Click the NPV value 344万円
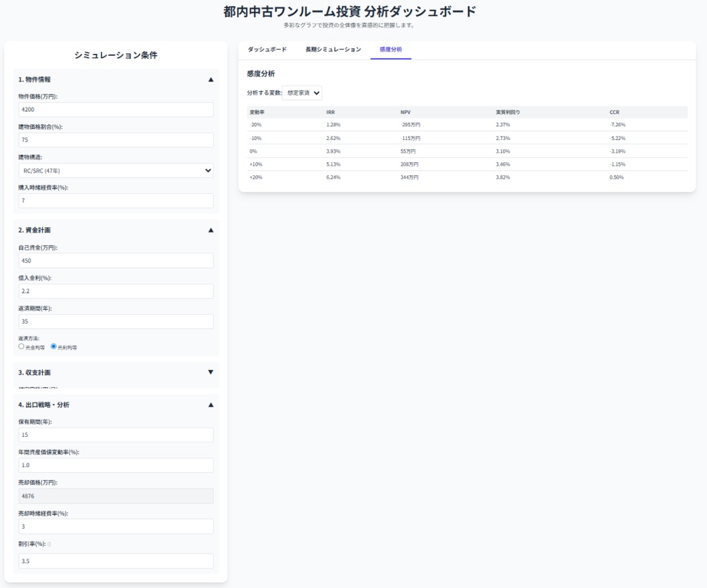707x588 pixels. [x=409, y=177]
